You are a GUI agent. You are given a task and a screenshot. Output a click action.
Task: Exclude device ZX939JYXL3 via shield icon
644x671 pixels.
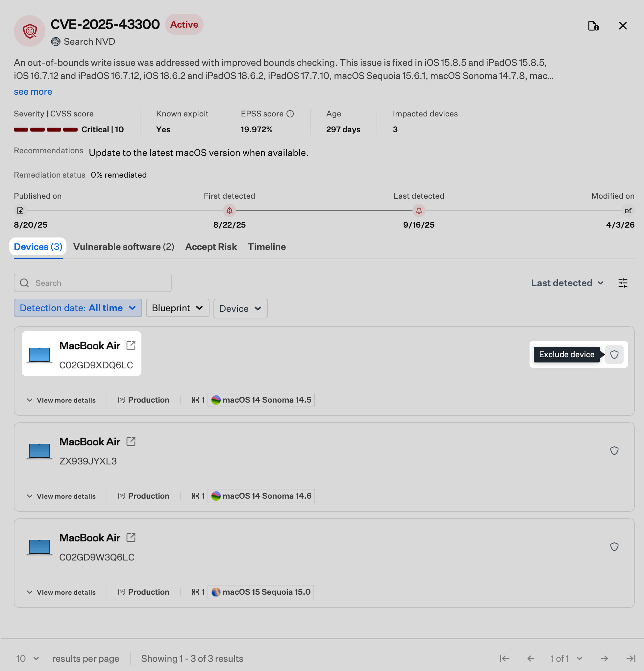[614, 451]
